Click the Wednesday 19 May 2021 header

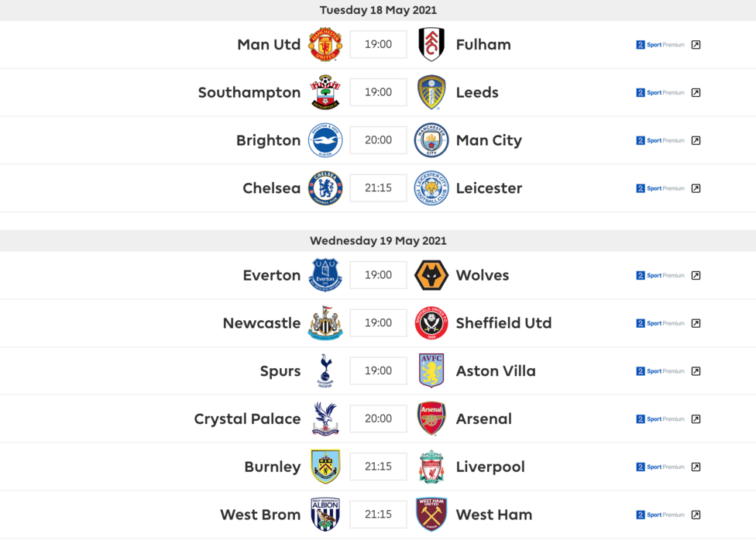(x=378, y=241)
